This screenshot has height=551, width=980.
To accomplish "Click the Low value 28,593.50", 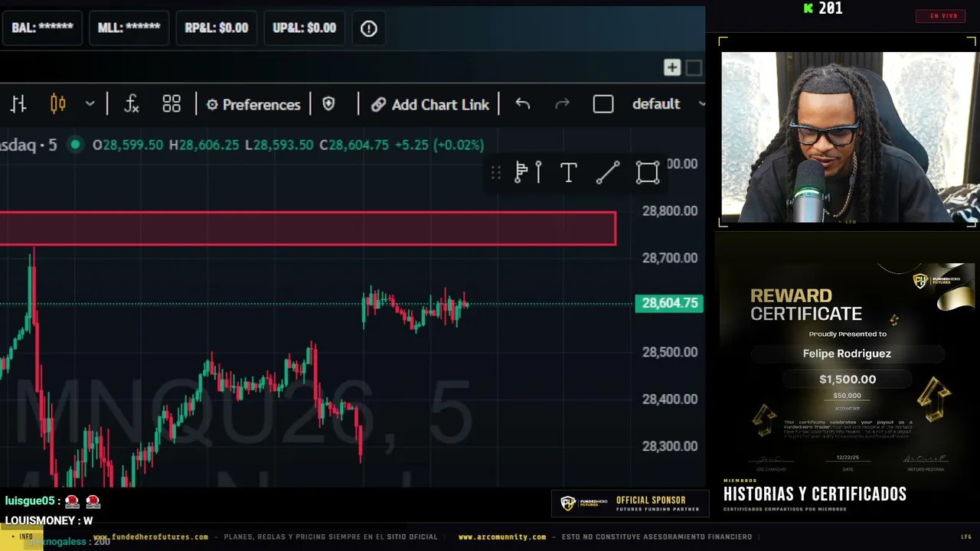I will [279, 145].
